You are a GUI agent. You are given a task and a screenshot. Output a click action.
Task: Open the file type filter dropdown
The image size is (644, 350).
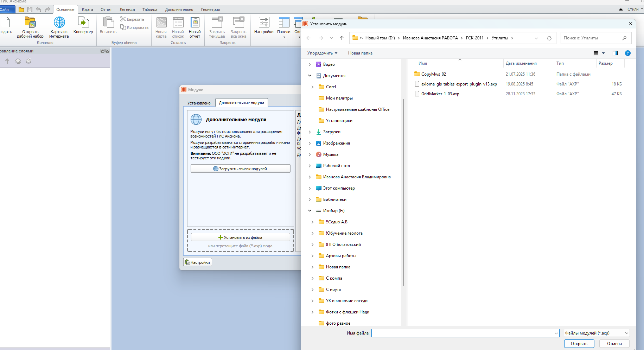coord(596,333)
